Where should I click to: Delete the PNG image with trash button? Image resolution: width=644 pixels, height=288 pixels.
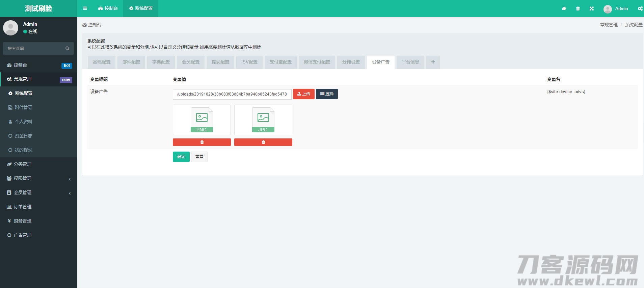(x=202, y=142)
